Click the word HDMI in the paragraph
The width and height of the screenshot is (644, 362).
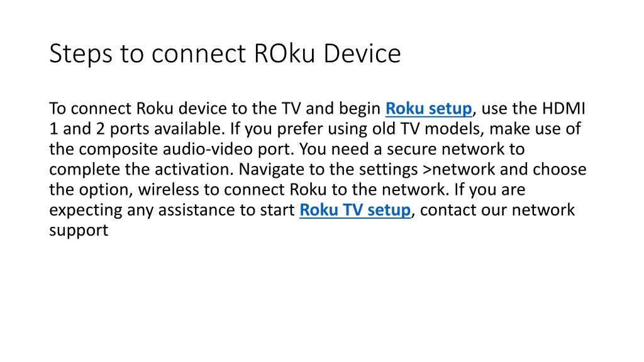563,108
